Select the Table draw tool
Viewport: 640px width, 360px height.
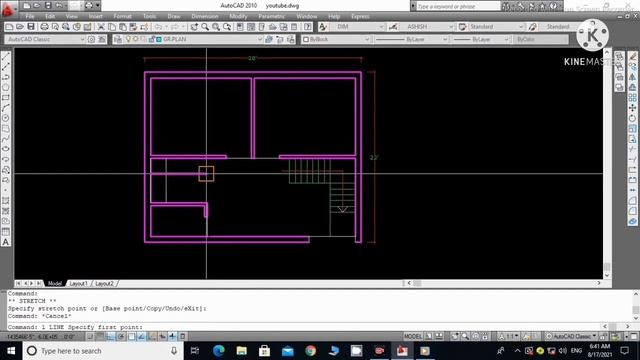6,231
